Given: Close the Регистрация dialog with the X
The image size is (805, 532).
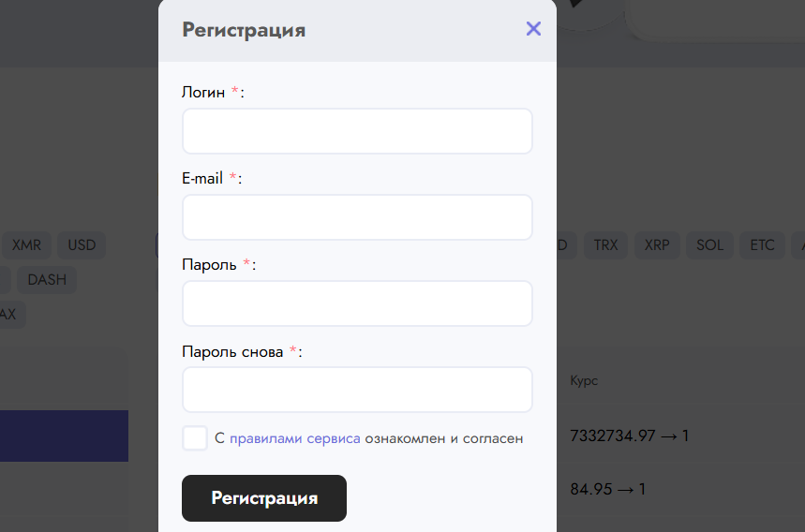Looking at the screenshot, I should click(533, 29).
